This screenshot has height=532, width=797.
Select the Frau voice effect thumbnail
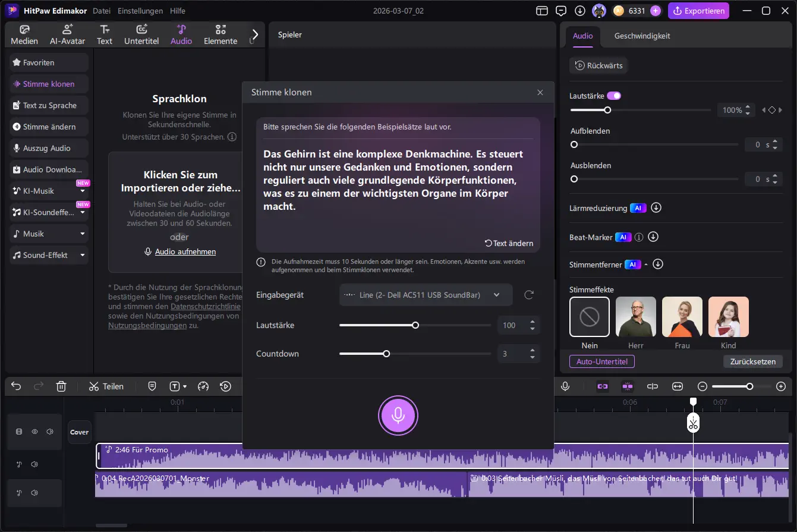pos(682,317)
